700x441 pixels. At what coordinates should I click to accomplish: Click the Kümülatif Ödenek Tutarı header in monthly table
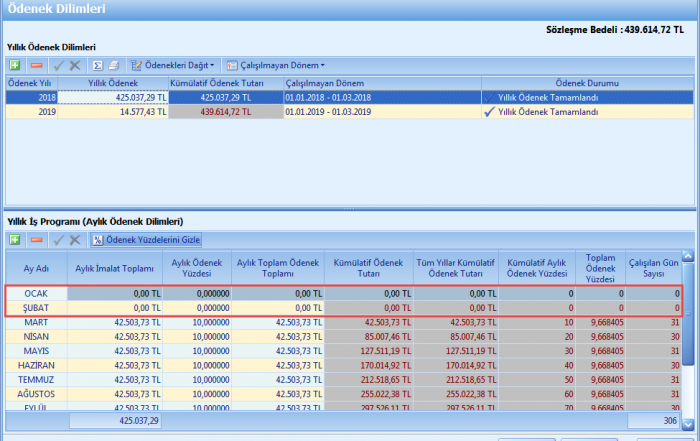(369, 268)
